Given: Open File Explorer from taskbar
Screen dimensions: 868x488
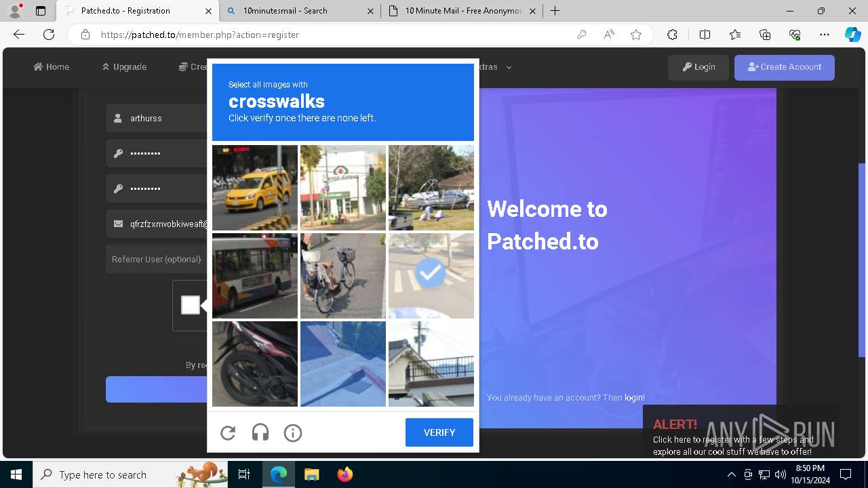Looking at the screenshot, I should [x=311, y=474].
